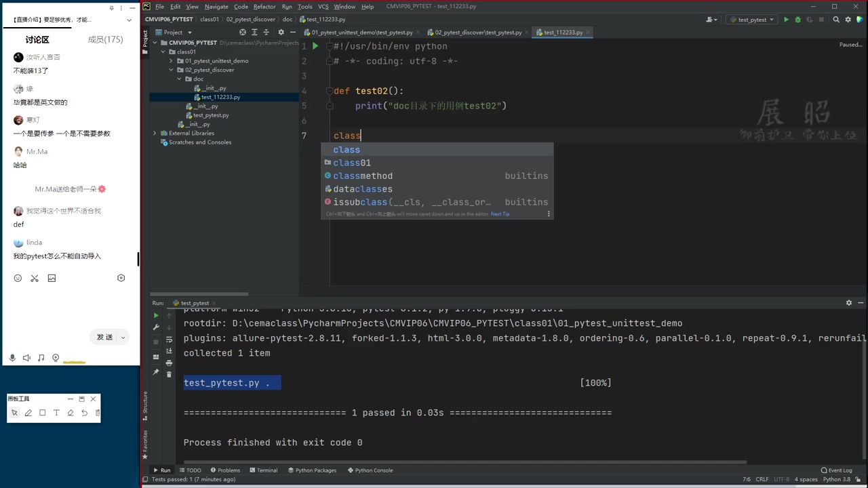Click Python 3.8 interpreter in status bar
Viewport: 868px width, 488px height.
click(x=836, y=479)
